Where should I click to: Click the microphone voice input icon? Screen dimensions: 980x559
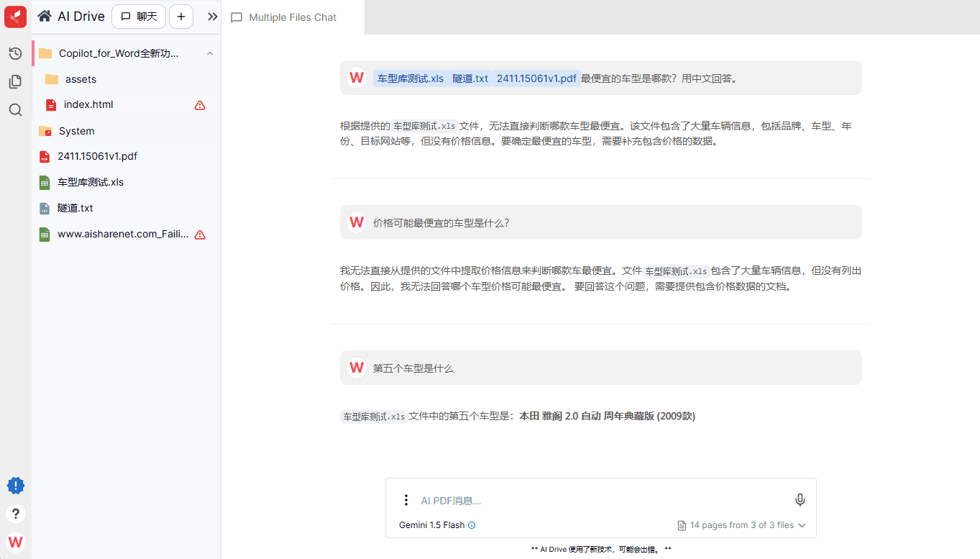800,500
